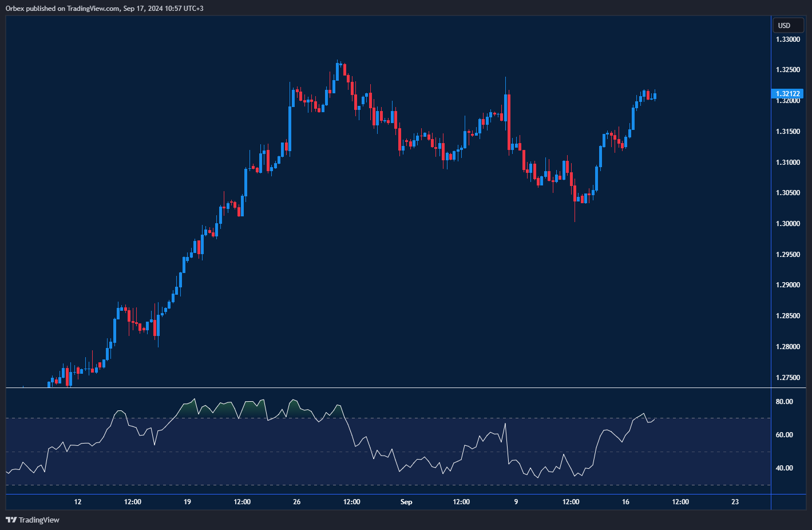Click the 1.31500 price scale label
The height and width of the screenshot is (530, 812).
pos(788,132)
